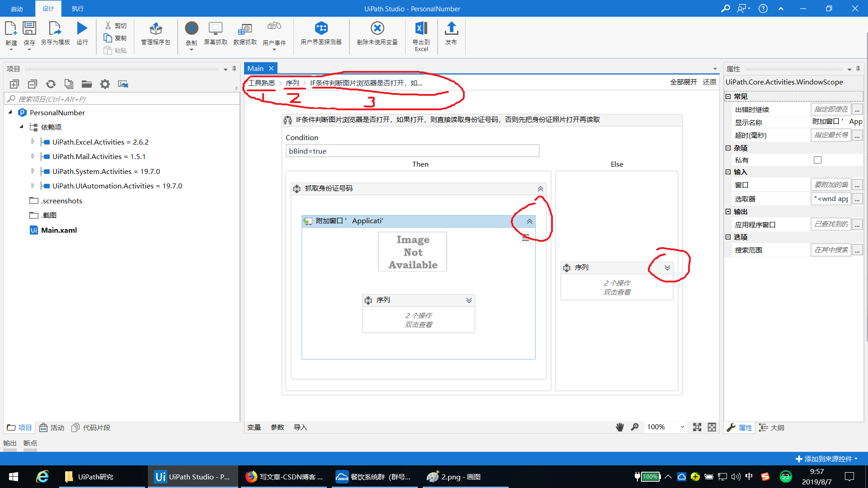The image size is (868, 488).
Task: Click the bBind=true condition field
Action: [x=412, y=151]
